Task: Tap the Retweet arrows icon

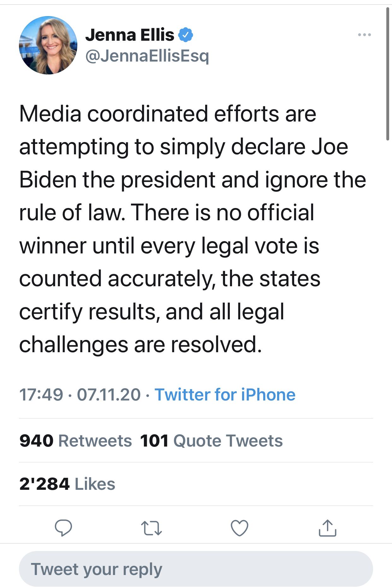Action: click(x=151, y=528)
